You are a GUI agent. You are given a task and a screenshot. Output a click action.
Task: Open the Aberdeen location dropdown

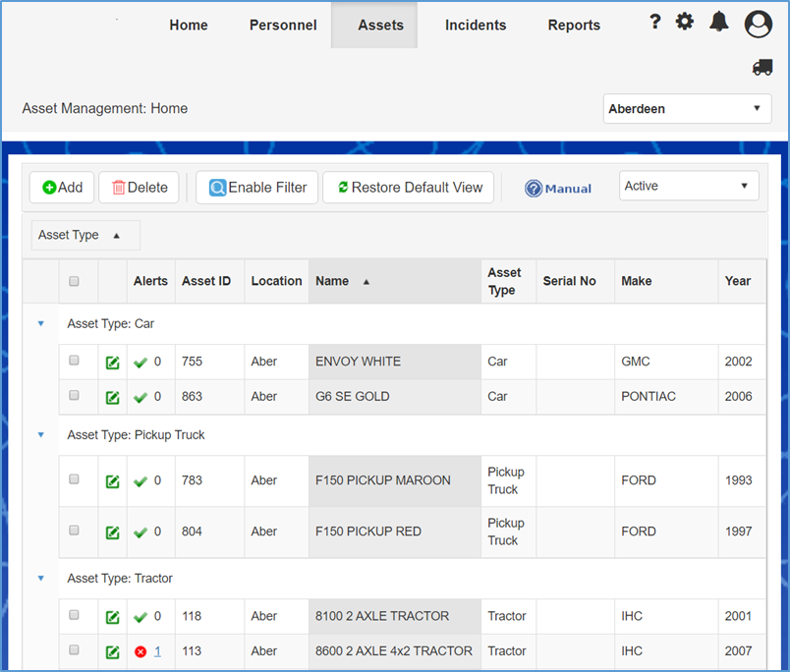tap(687, 109)
